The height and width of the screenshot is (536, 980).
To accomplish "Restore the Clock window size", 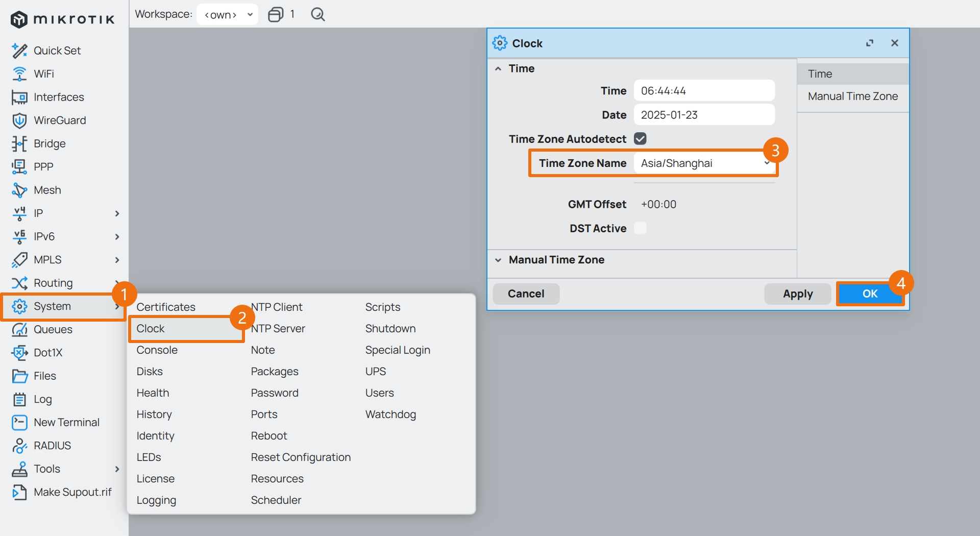I will pos(870,43).
